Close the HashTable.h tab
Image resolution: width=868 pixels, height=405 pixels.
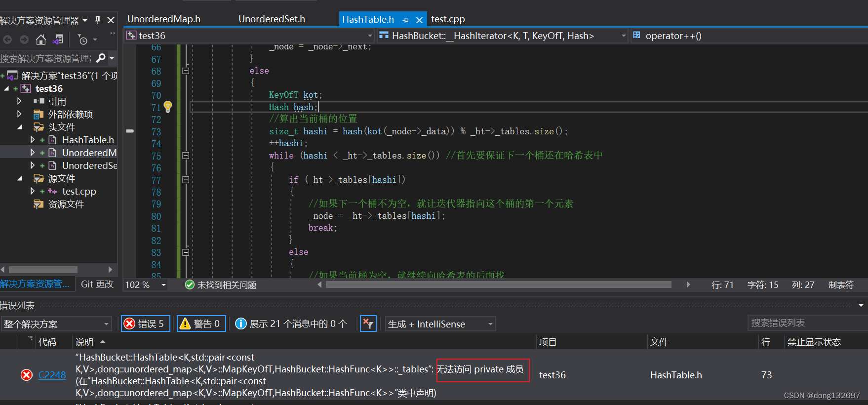coord(419,20)
